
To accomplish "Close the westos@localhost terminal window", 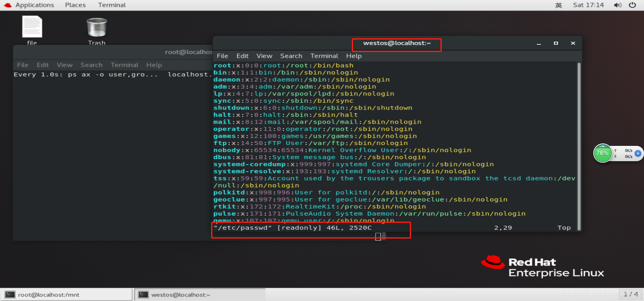I will click(573, 43).
